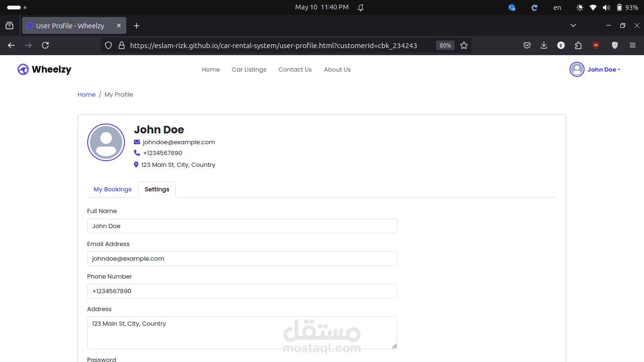644x362 pixels.
Task: Click the Address field label
Action: (x=99, y=309)
